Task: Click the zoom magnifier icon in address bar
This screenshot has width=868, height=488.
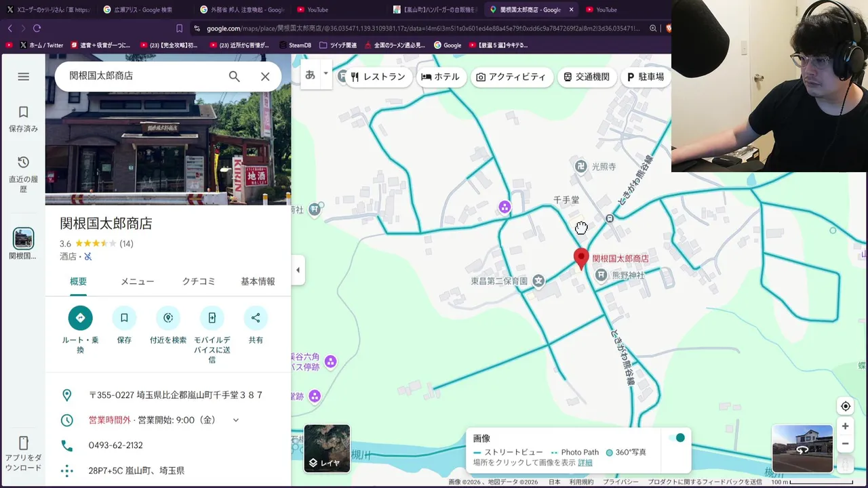Action: (x=652, y=28)
